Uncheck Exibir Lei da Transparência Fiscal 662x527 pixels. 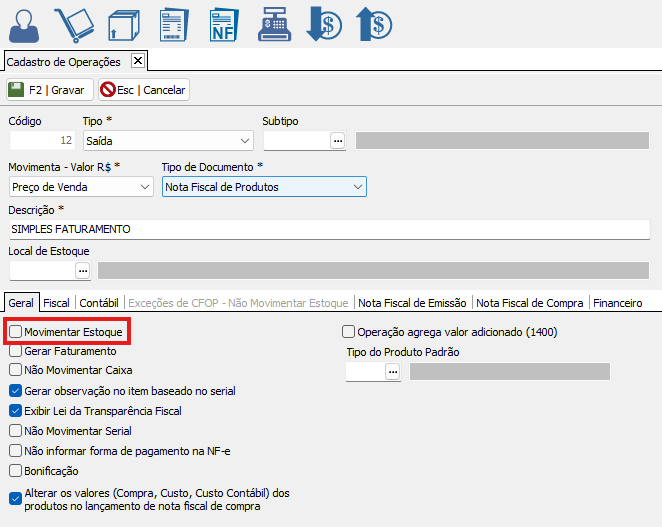[x=16, y=411]
